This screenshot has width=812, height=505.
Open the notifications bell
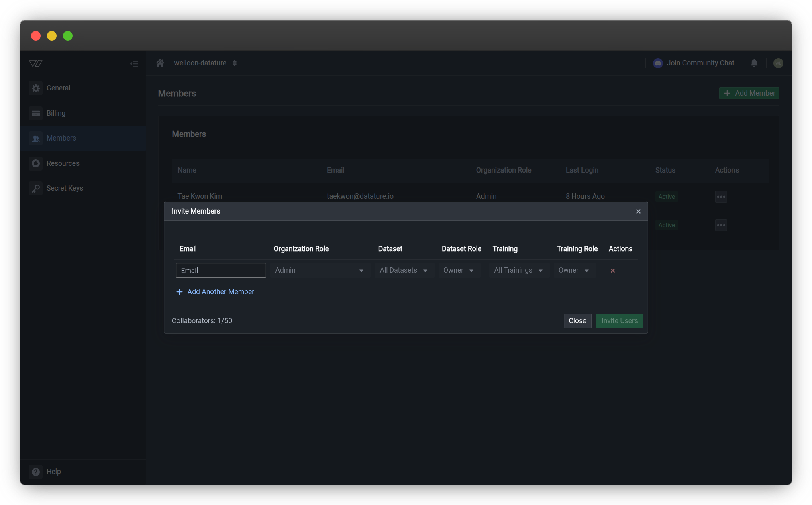tap(754, 63)
